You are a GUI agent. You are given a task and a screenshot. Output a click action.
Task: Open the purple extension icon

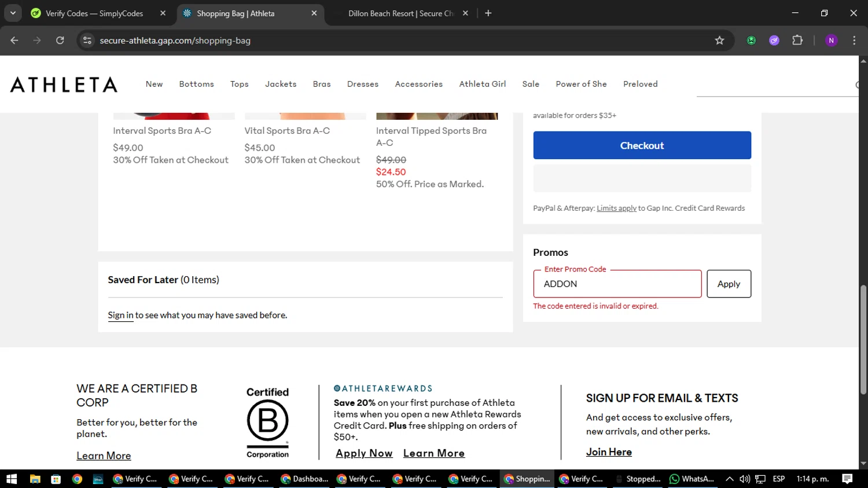(774, 41)
